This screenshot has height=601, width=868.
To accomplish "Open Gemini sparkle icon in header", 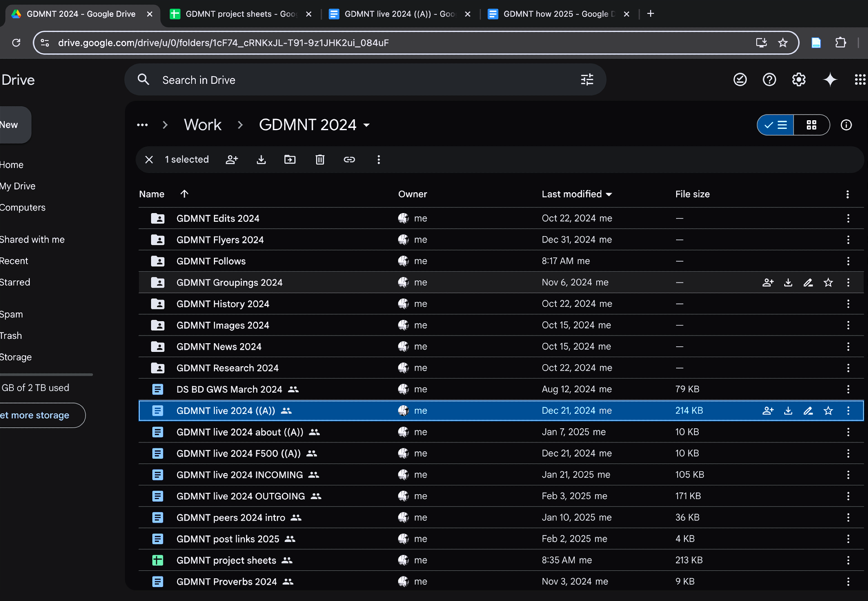I will (x=830, y=80).
